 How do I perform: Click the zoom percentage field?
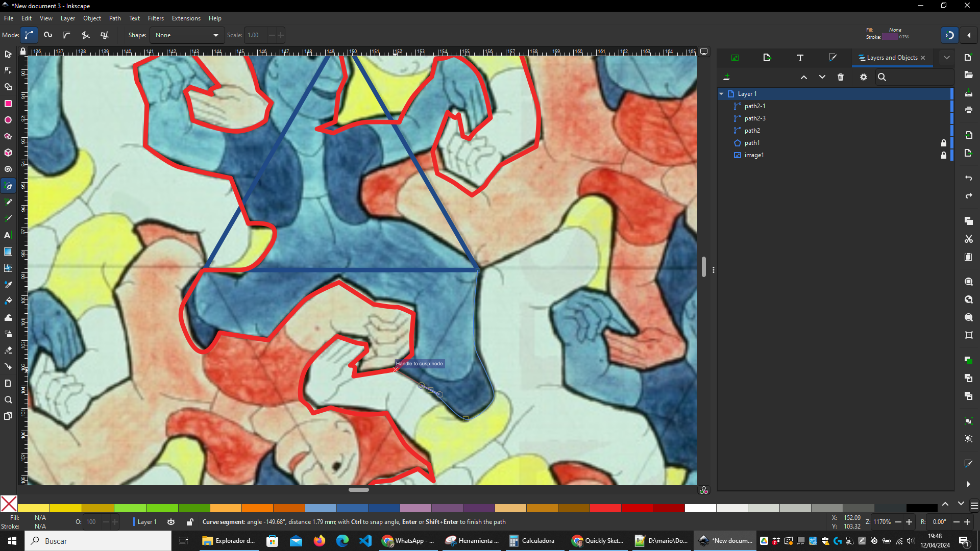point(883,522)
